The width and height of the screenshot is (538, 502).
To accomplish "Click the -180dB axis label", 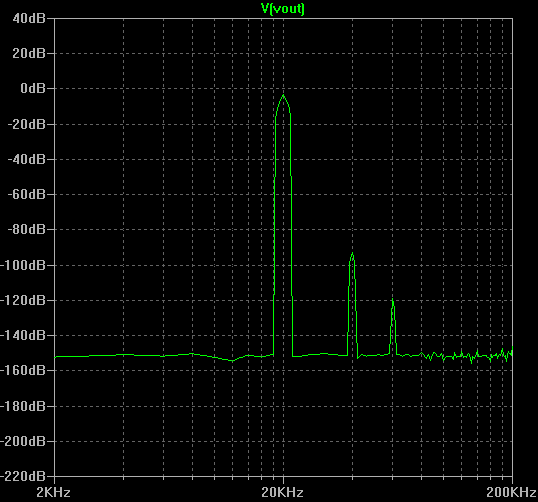I will point(23,406).
